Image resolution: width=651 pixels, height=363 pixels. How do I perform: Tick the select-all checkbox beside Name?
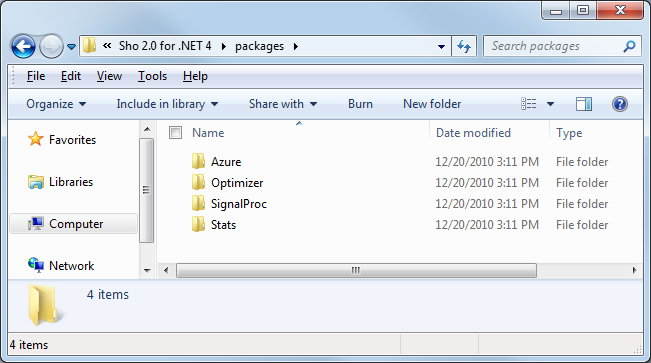(x=175, y=133)
